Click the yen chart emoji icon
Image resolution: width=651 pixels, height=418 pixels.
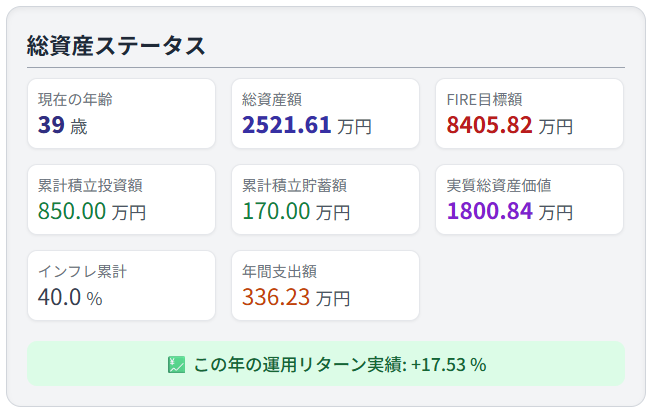click(x=176, y=365)
